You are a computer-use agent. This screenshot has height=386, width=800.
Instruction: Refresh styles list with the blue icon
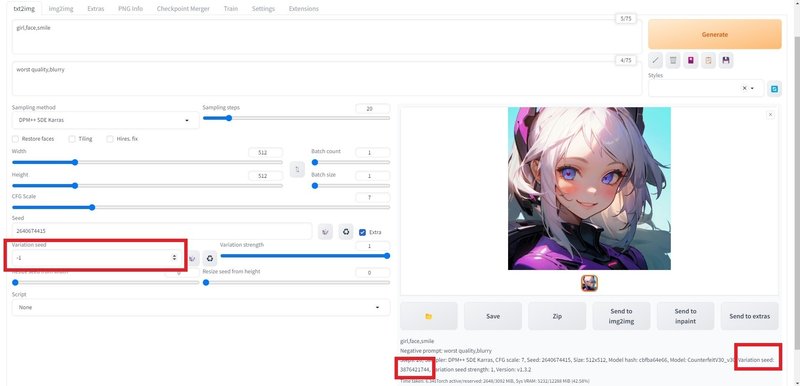[x=774, y=89]
